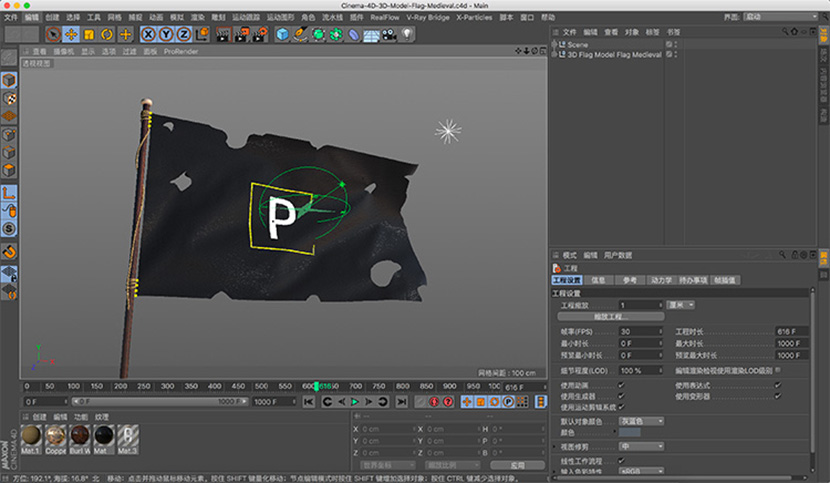Screen dimensions: 830x483
Task: Click the cube primitive object icon
Action: click(x=283, y=34)
